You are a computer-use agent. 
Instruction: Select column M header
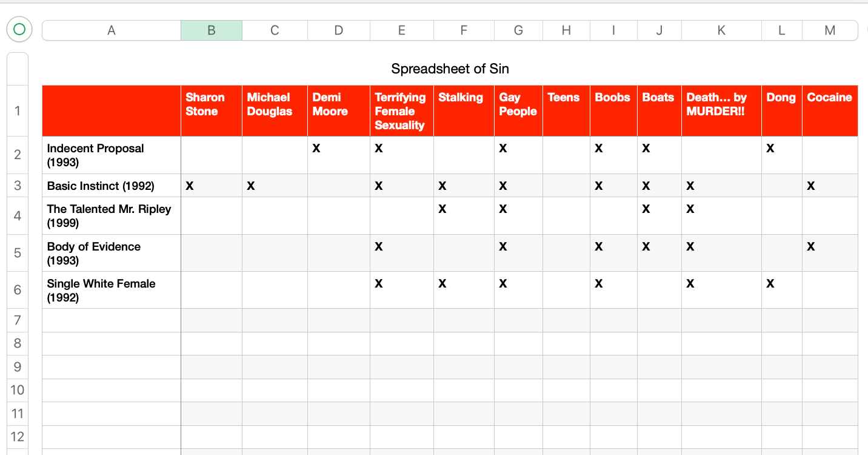point(830,30)
